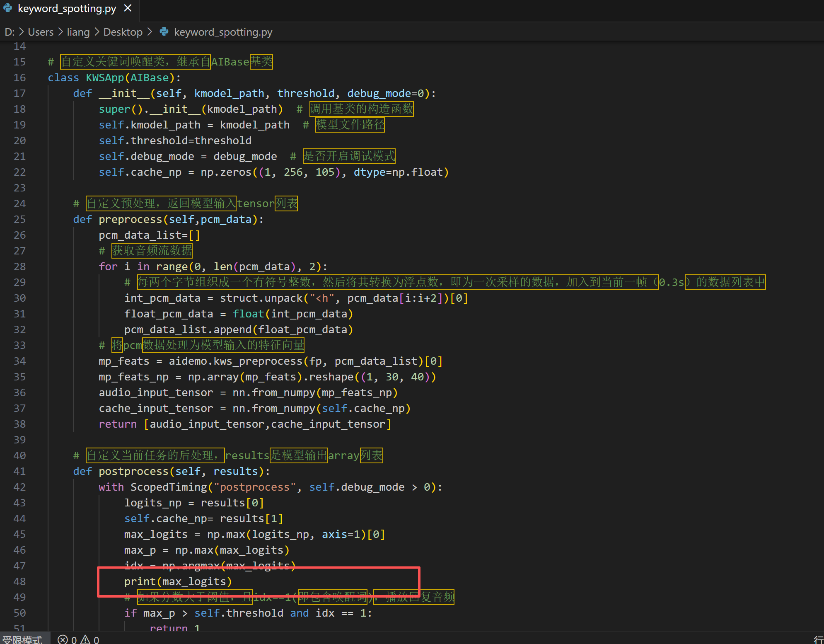824x644 pixels.
Task: Close the keyword_spotting.py editor tab
Action: 128,8
